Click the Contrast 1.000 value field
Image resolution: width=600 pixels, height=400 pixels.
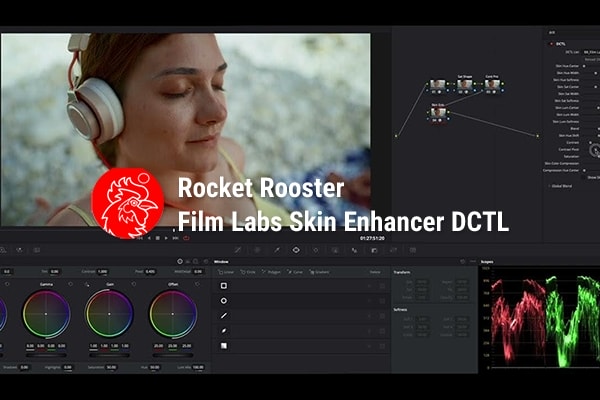tap(102, 272)
